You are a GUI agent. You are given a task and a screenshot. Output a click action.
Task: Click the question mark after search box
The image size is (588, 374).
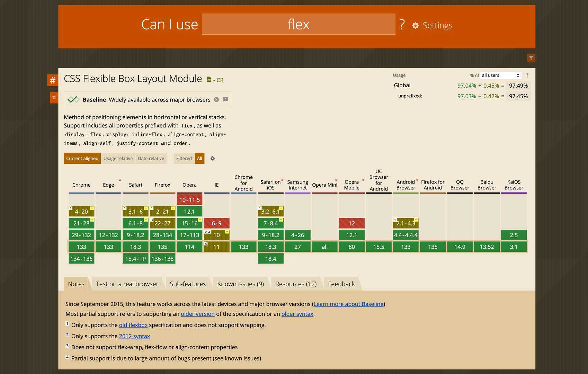(x=402, y=25)
